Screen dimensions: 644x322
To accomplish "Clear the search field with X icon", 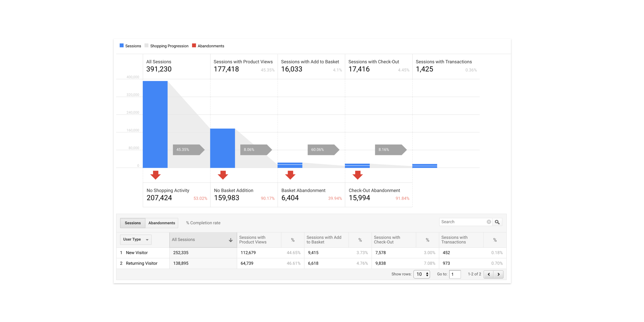I will tap(489, 222).
